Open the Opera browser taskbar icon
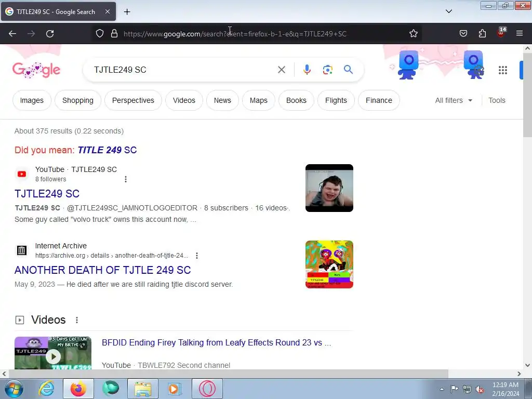 click(207, 389)
